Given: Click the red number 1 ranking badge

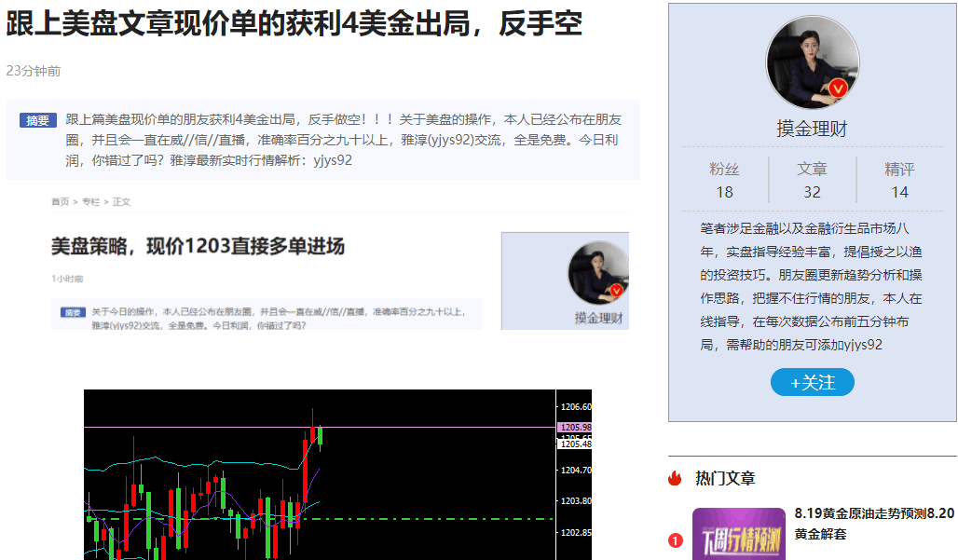Looking at the screenshot, I should coord(676,540).
